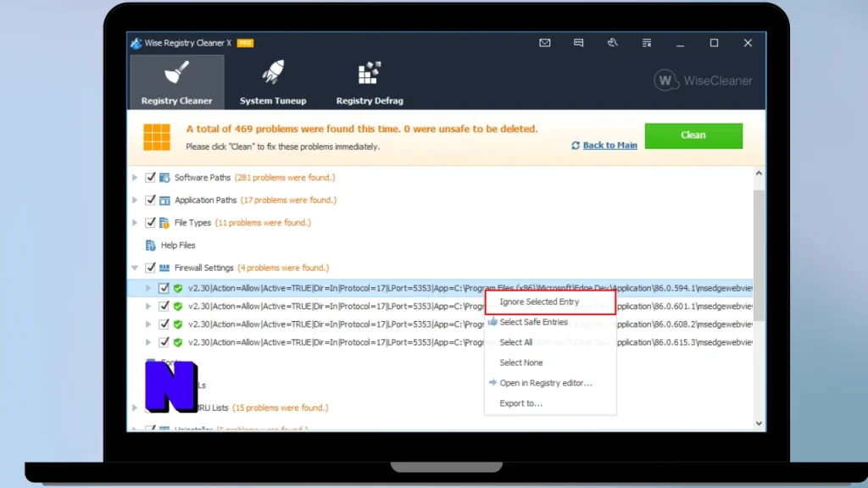Viewport: 868px width, 488px height.
Task: Open the menu list icon in title bar
Action: [647, 42]
